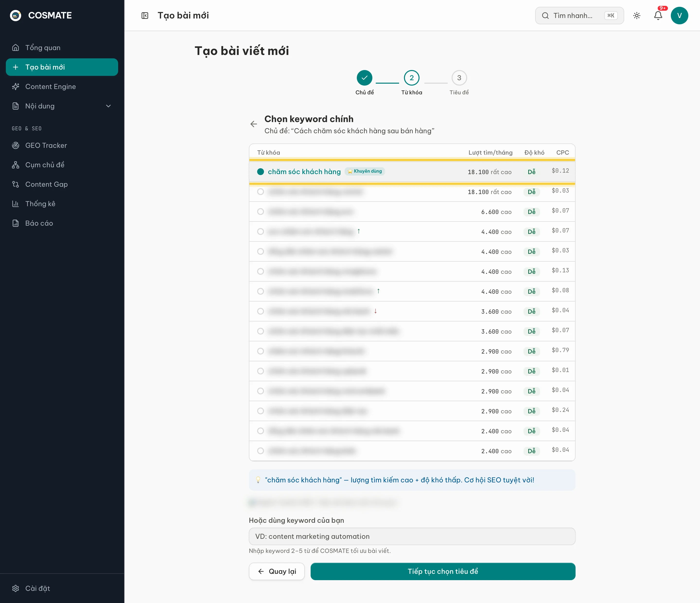
Task: Open notifications bell
Action: point(658,16)
